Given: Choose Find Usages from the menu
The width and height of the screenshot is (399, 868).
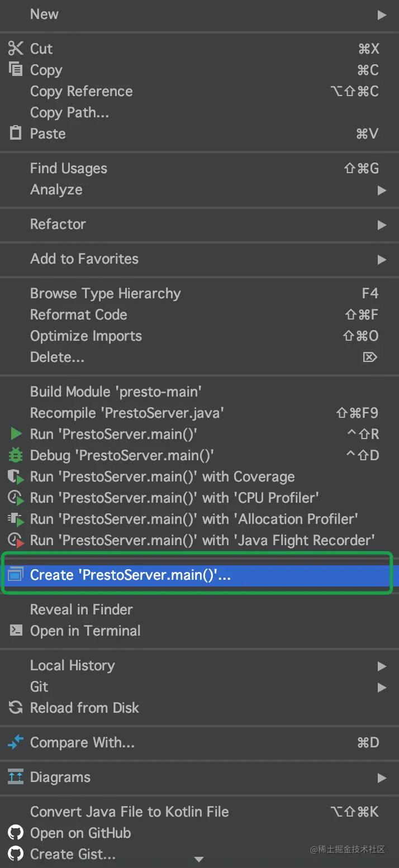Looking at the screenshot, I should tap(69, 168).
